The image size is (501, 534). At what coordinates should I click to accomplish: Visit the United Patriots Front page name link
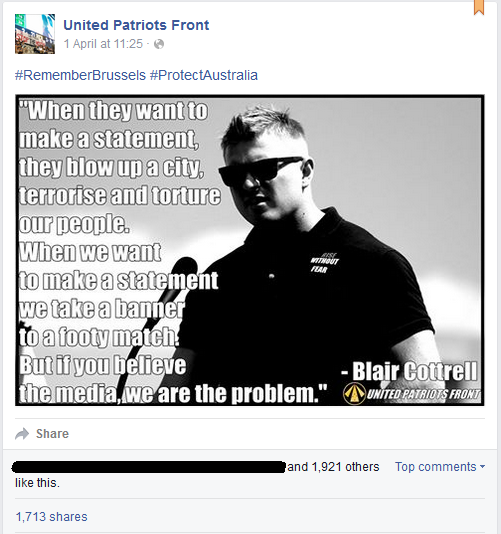[136, 25]
